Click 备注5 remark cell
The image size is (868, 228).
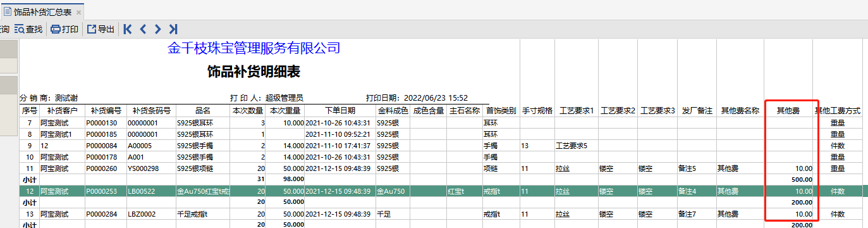click(x=687, y=168)
